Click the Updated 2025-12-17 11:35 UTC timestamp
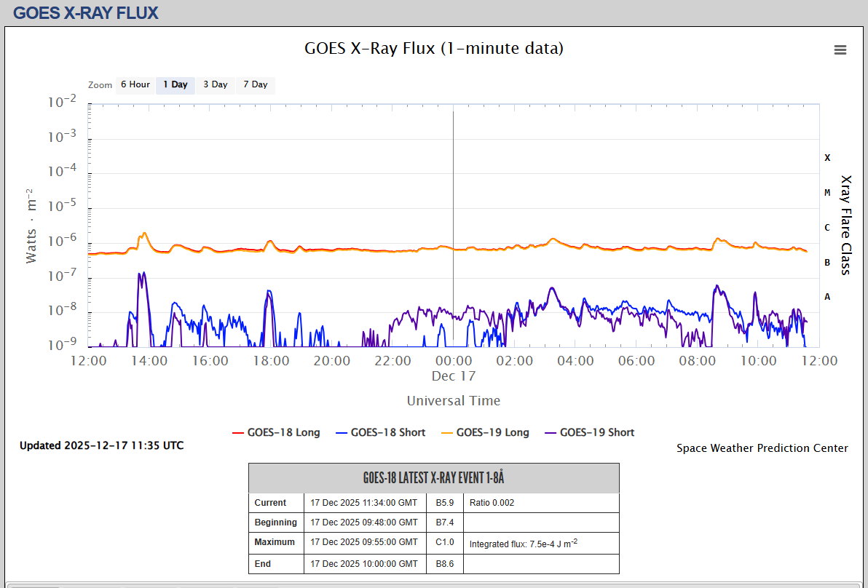 click(x=102, y=445)
